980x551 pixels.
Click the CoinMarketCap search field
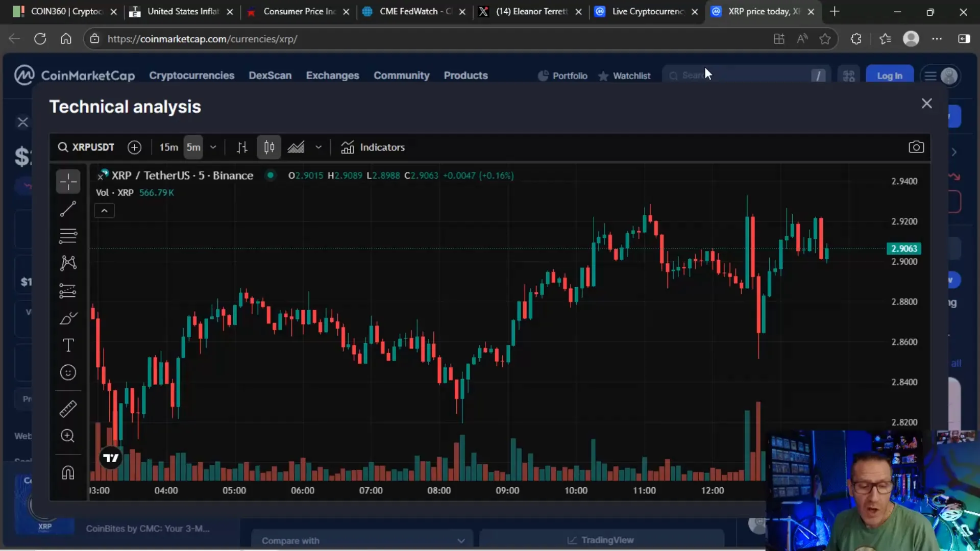pyautogui.click(x=747, y=76)
